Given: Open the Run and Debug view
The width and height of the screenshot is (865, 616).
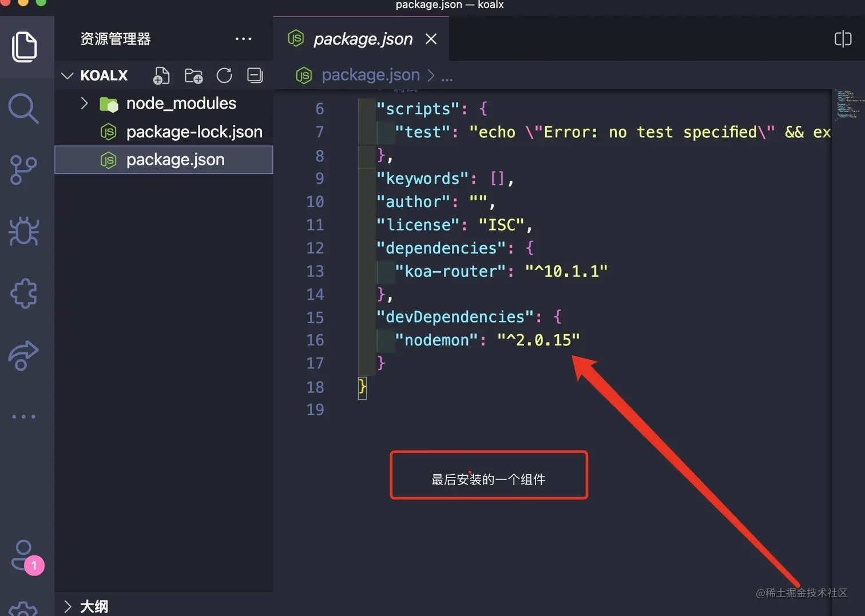Looking at the screenshot, I should pos(23,232).
